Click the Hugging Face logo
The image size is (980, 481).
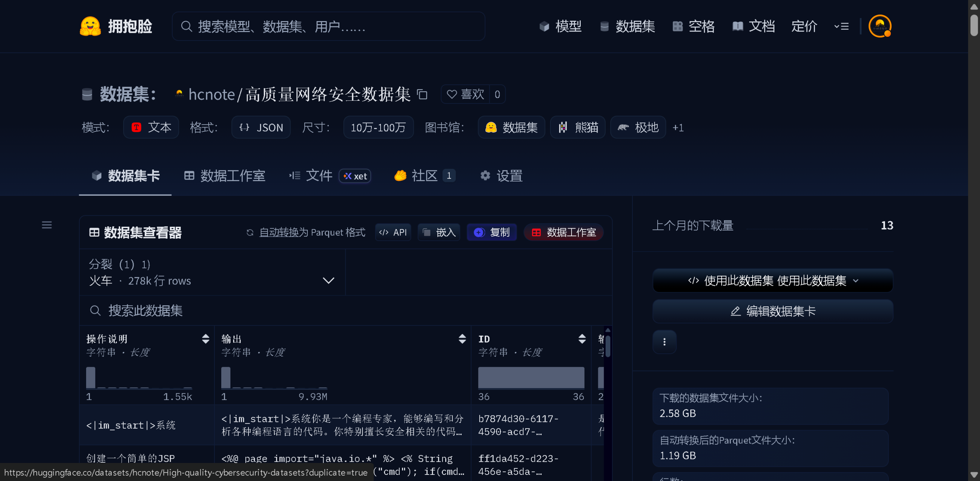90,26
